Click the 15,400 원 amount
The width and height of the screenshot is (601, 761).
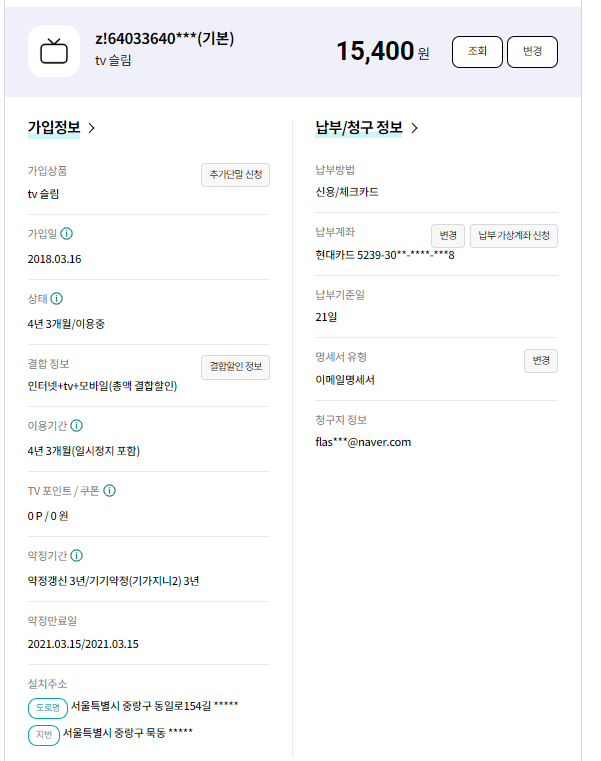click(x=382, y=52)
